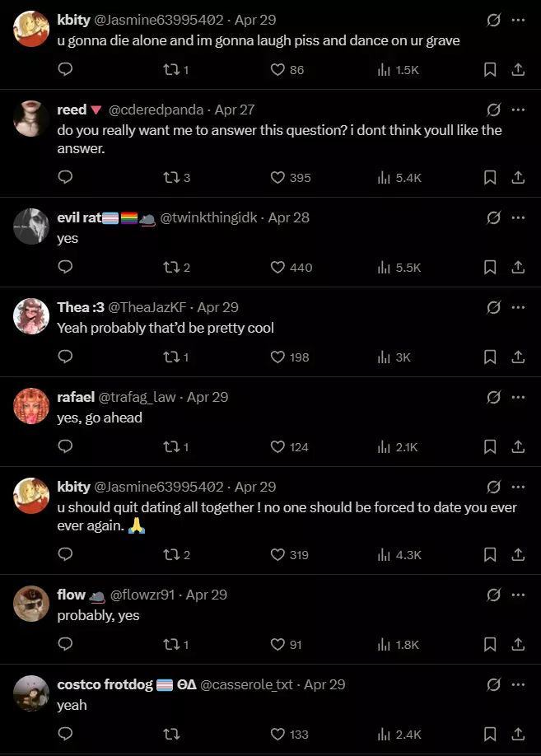541x756 pixels.
Task: Click evil rat's profile avatar
Action: pos(32,225)
